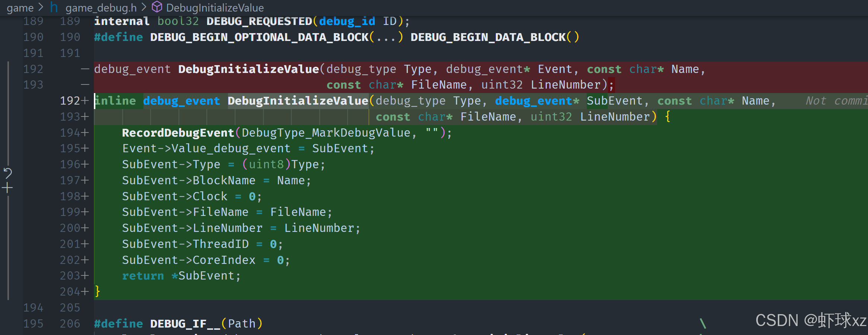Click 'Event->Value_debug_event = SubEvent;' line

tap(248, 149)
